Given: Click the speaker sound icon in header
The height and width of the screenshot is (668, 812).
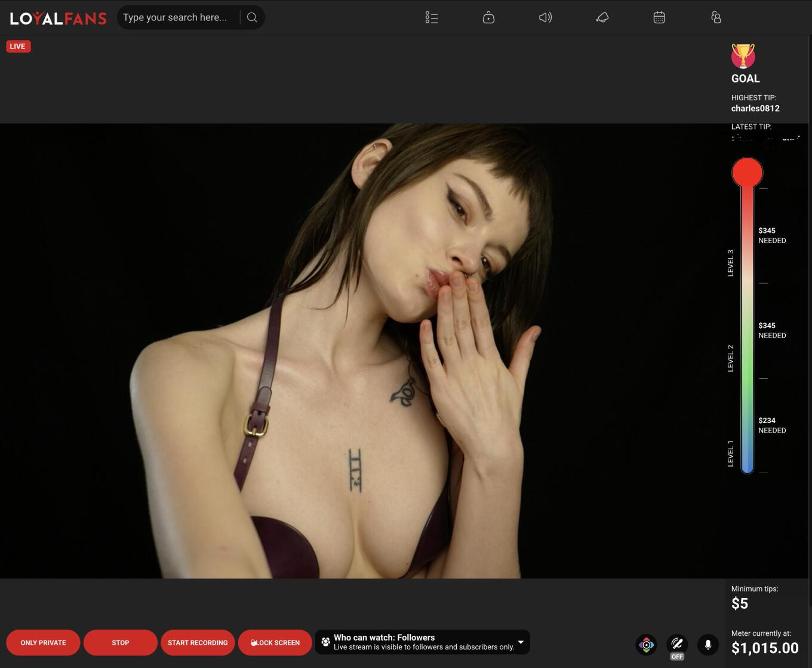Looking at the screenshot, I should [545, 18].
